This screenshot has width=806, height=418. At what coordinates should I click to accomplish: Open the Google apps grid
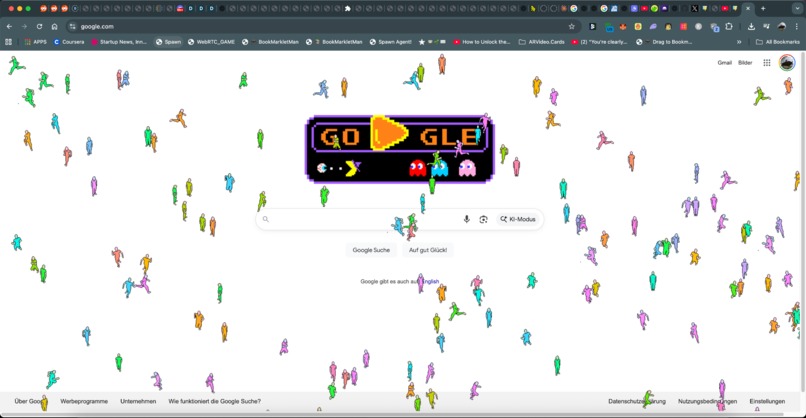[x=766, y=63]
